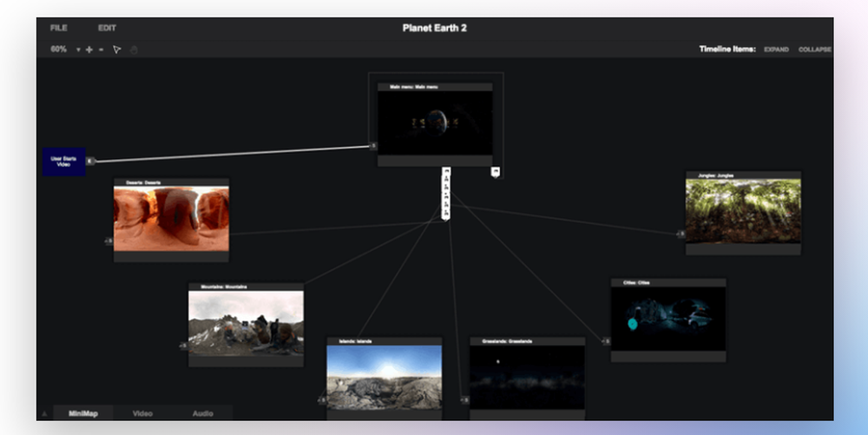
Task: Click the input connector on Islands node
Action: point(322,400)
